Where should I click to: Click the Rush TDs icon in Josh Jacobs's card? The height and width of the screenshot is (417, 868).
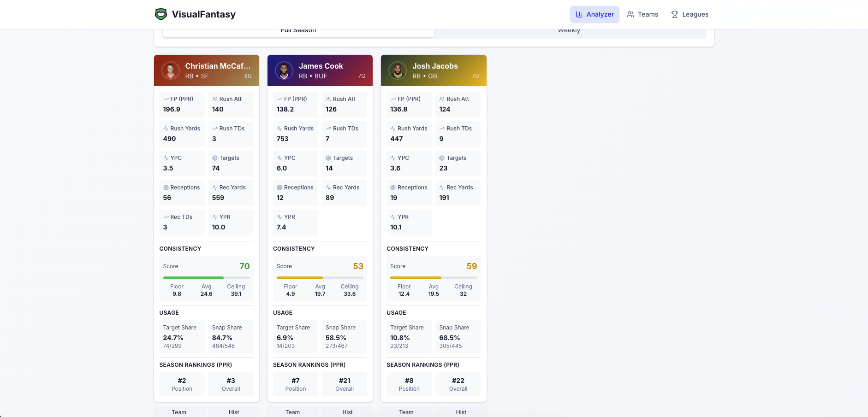click(442, 129)
